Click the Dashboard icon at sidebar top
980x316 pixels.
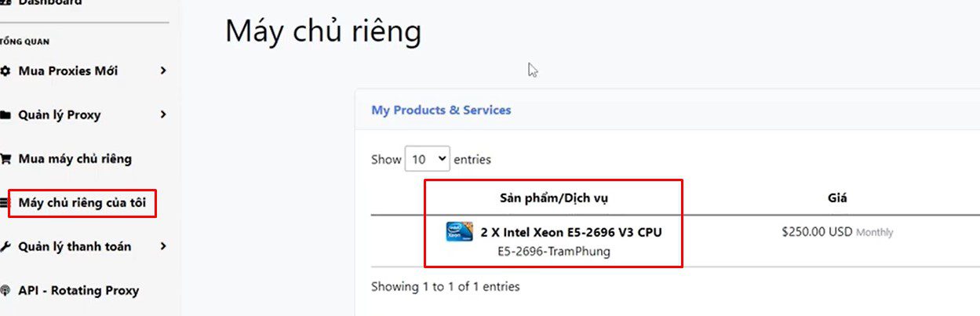coord(5,2)
